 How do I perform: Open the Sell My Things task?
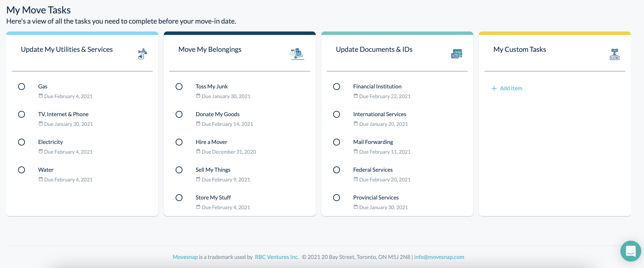(213, 170)
